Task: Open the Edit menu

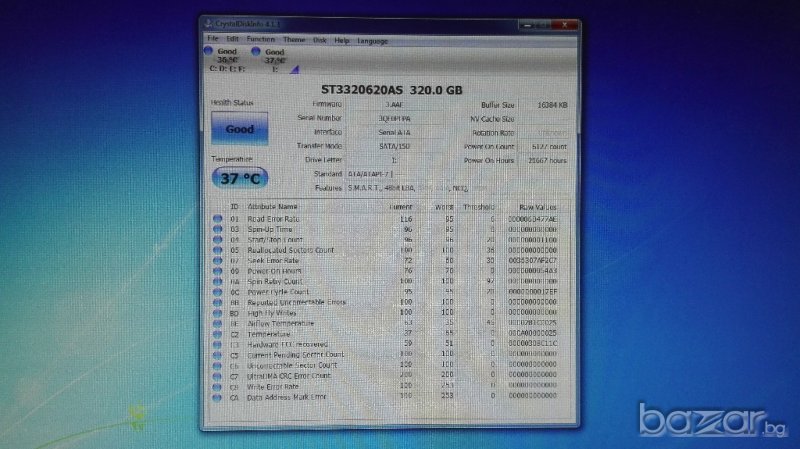Action: (x=232, y=40)
